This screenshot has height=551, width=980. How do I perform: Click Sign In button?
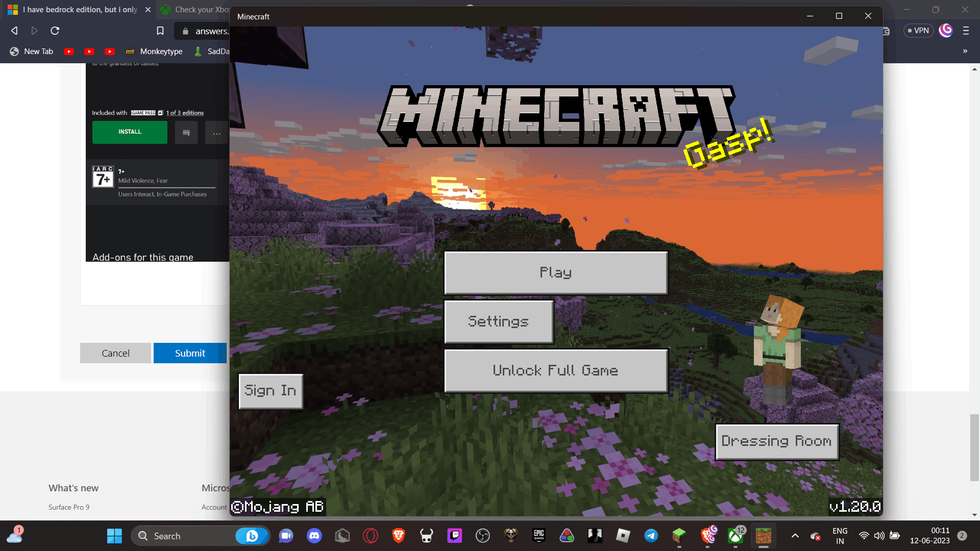[x=271, y=390]
